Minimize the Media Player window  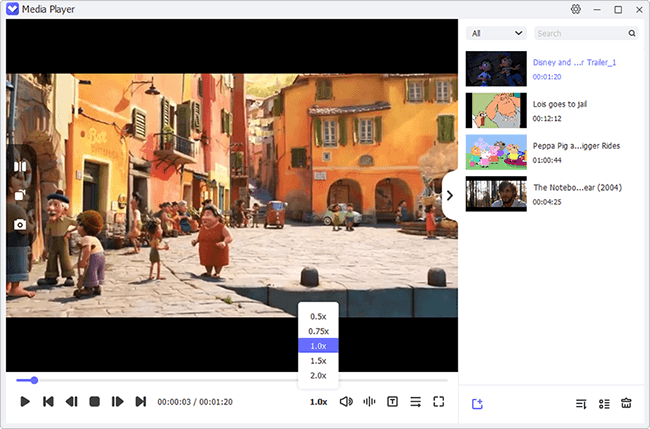[597, 10]
